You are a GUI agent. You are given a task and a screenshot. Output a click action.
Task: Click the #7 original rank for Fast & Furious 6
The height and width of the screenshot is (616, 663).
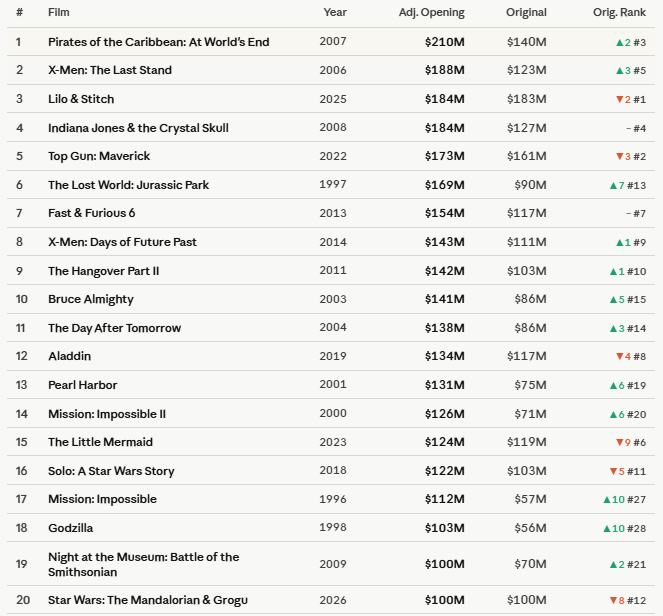(x=639, y=214)
